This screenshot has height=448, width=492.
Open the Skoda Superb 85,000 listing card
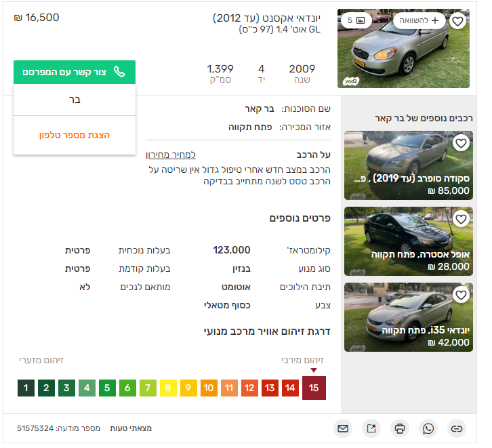pyautogui.click(x=409, y=165)
